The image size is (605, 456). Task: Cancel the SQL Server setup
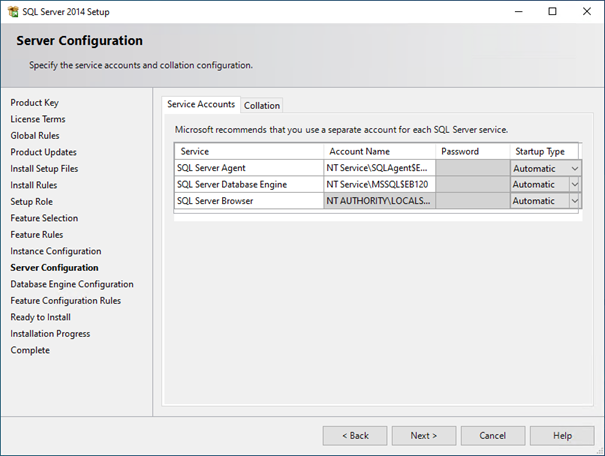(493, 436)
